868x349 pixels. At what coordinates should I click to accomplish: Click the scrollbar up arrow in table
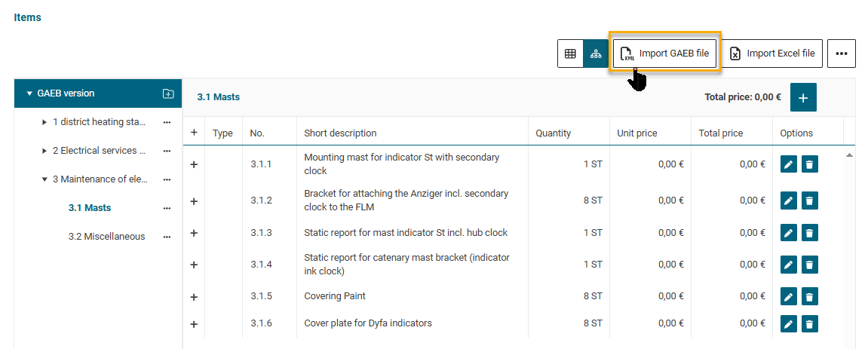[x=849, y=155]
